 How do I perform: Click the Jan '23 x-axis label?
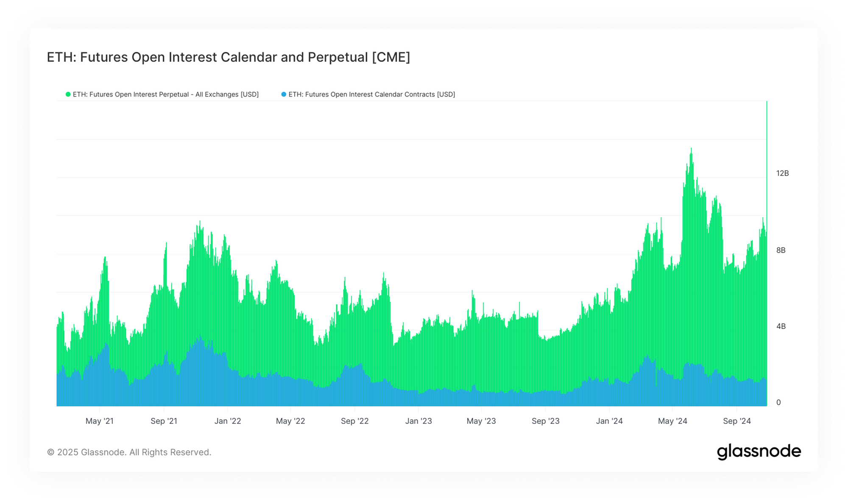click(418, 421)
